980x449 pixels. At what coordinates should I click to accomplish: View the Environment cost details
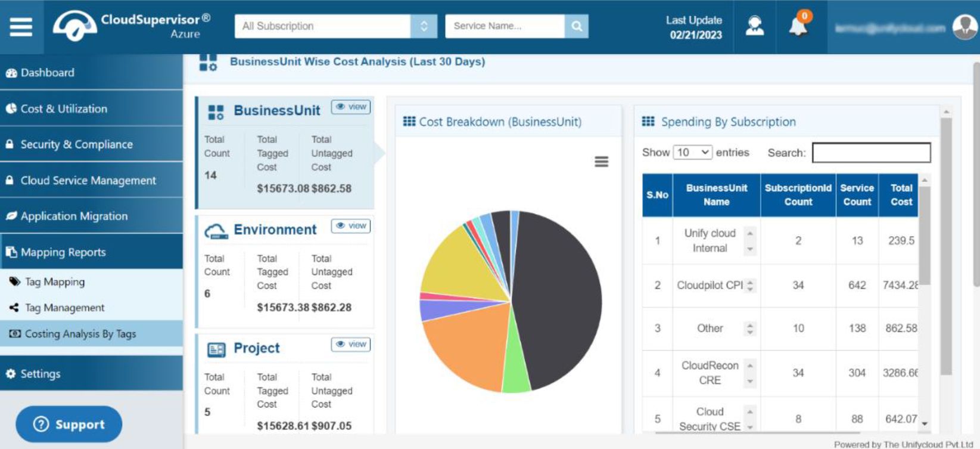[351, 226]
